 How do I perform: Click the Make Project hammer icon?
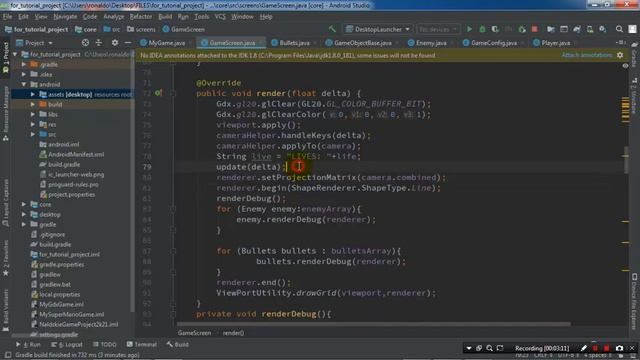pos(332,29)
